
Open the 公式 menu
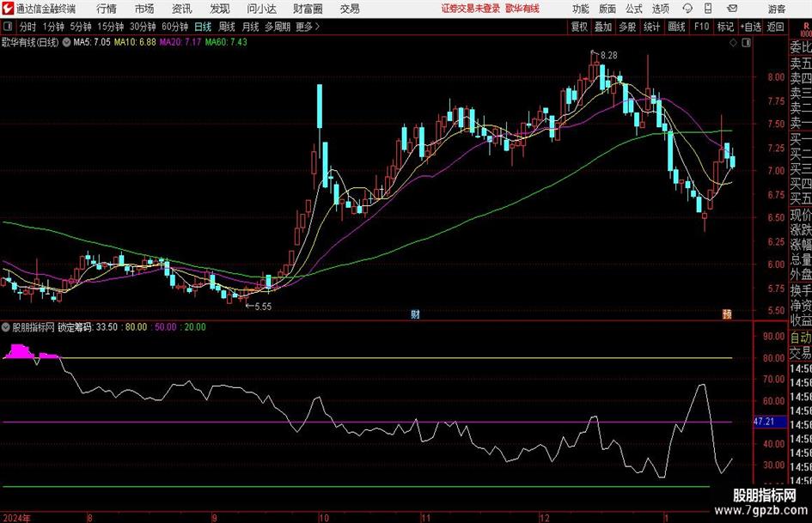pyautogui.click(x=634, y=9)
